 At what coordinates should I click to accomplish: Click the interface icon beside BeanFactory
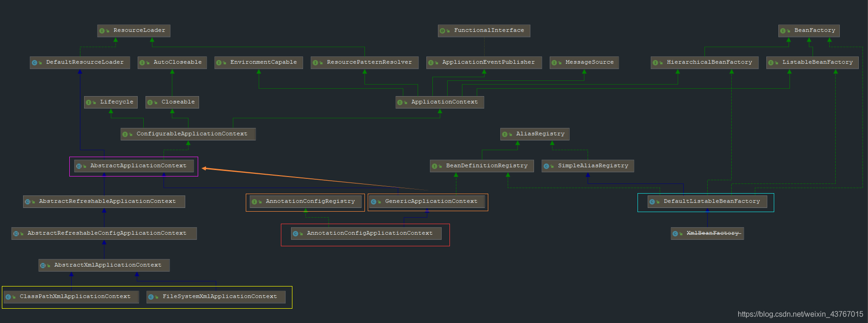[x=783, y=31]
